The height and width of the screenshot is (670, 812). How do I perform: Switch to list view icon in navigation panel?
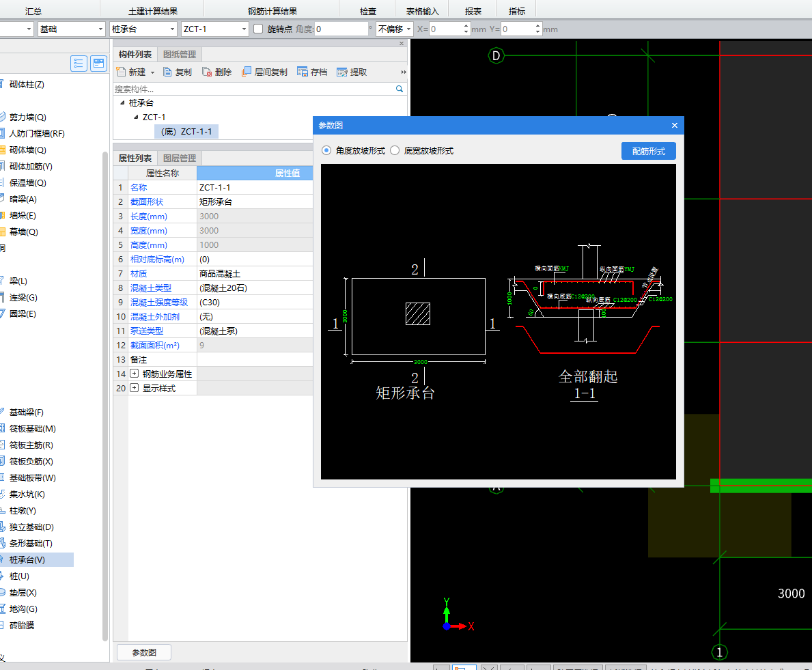(79, 64)
